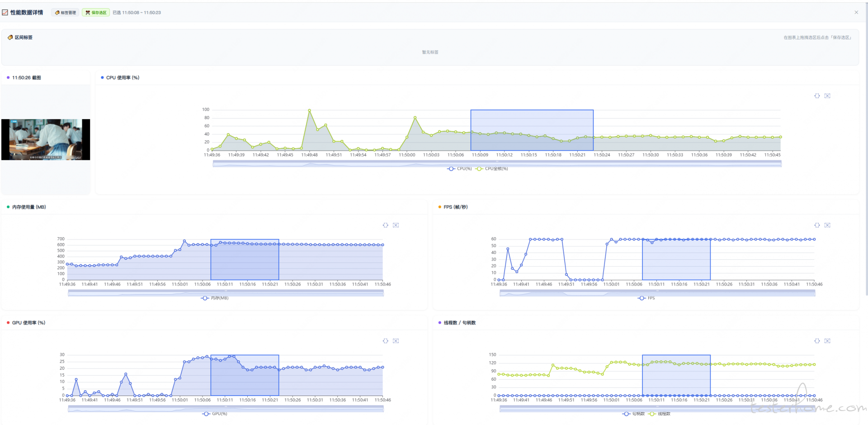
Task: Hide the 线程数 series in legend
Action: 660,414
